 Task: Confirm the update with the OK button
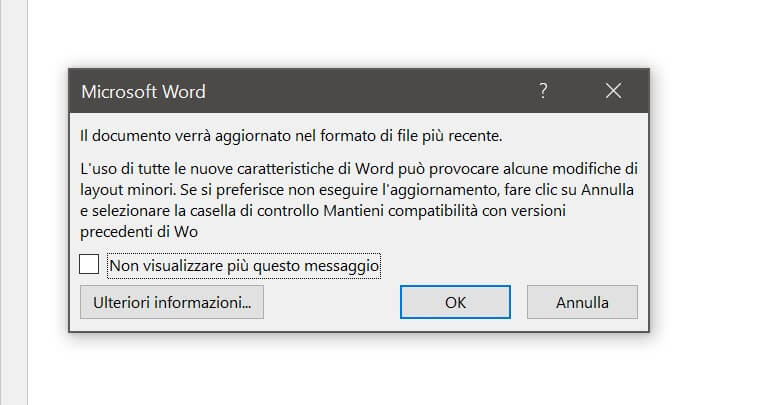[455, 301]
